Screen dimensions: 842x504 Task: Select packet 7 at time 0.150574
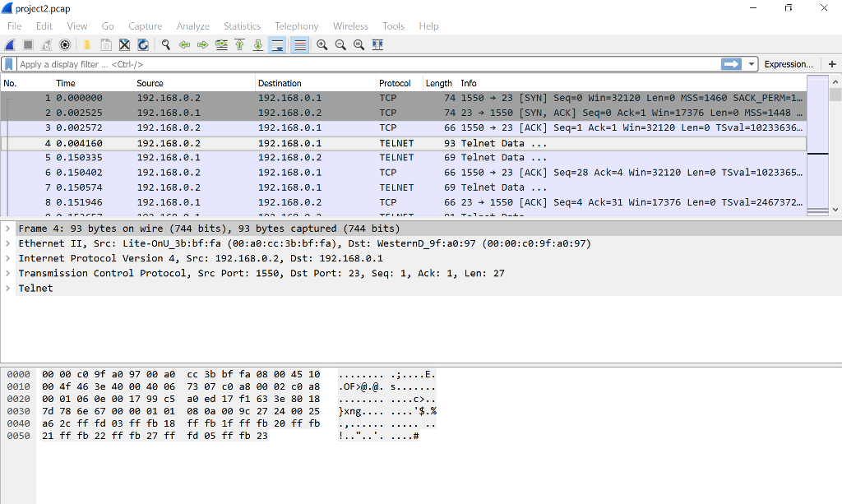[x=403, y=187]
